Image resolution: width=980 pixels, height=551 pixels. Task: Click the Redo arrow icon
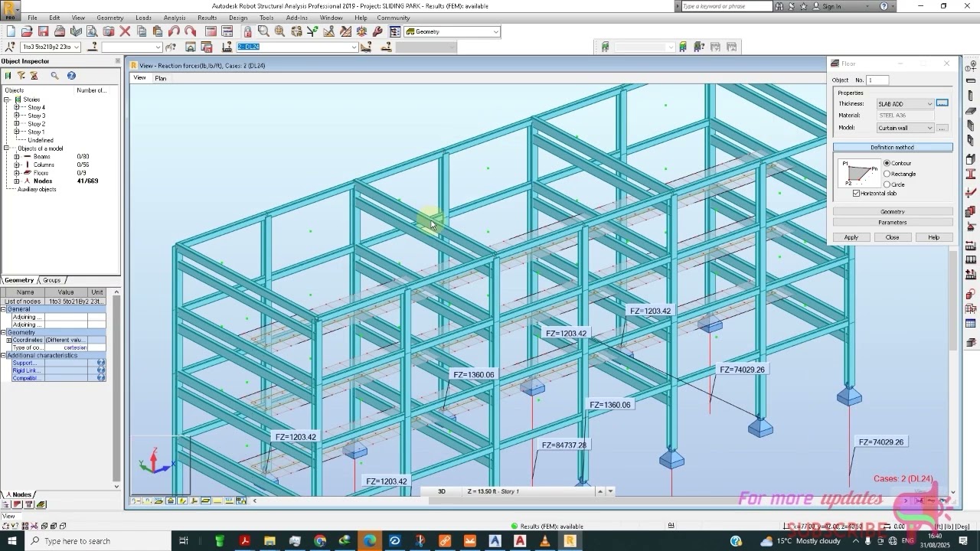(x=190, y=31)
